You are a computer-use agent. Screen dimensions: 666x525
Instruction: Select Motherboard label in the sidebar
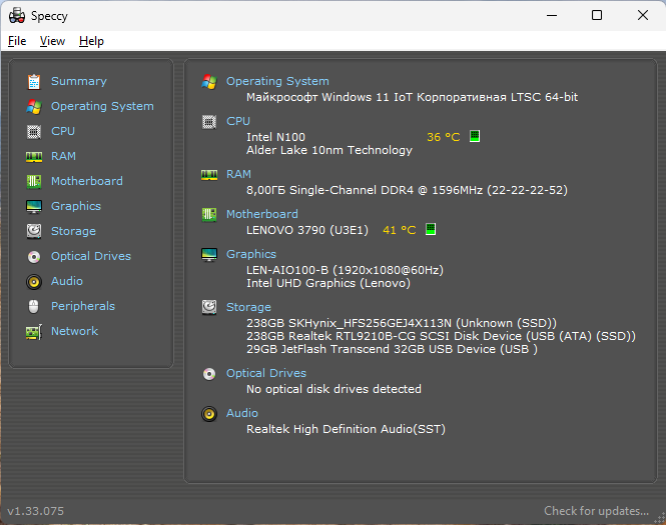point(87,181)
